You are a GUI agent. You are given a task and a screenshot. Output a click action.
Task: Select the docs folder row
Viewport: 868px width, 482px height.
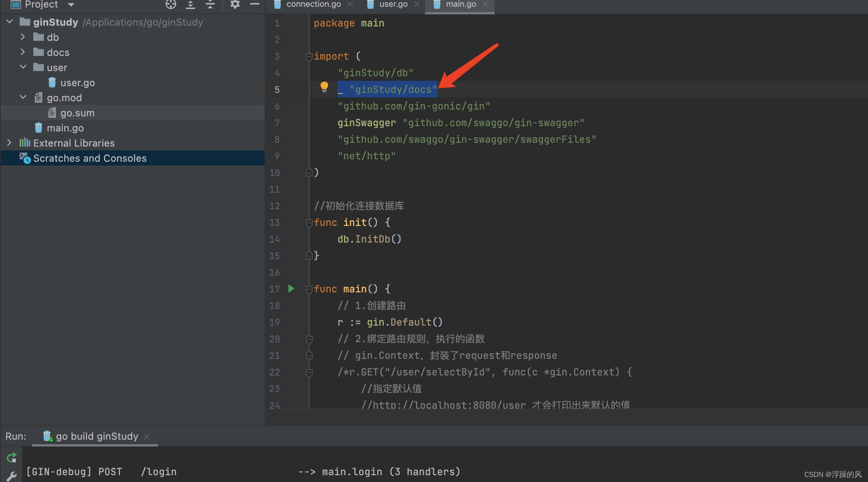[132, 52]
